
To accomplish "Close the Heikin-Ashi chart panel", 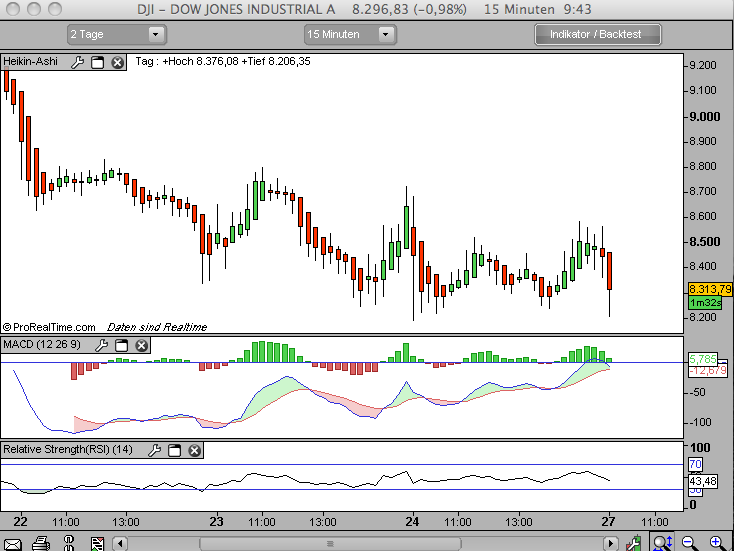I will (117, 62).
